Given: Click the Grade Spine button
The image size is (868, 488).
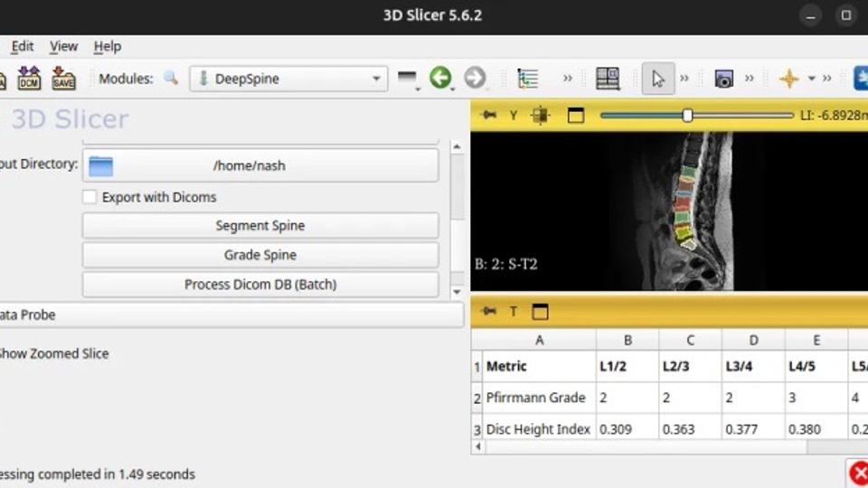Looking at the screenshot, I should tap(260, 255).
